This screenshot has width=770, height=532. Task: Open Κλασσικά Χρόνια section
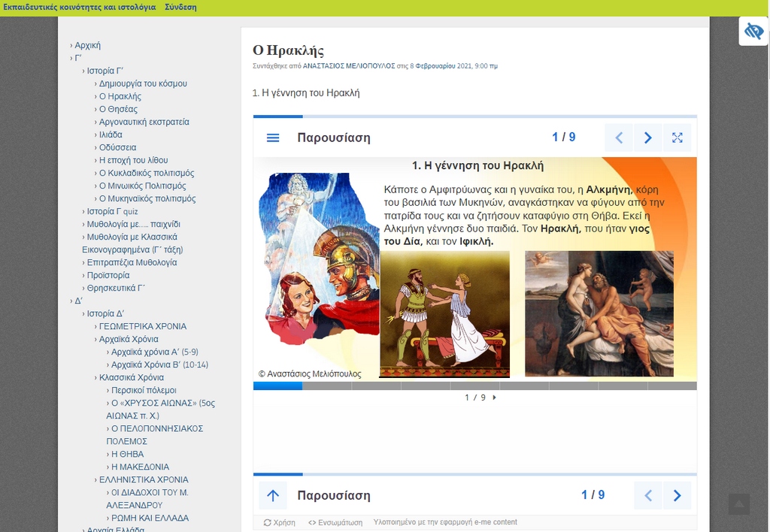(x=132, y=377)
